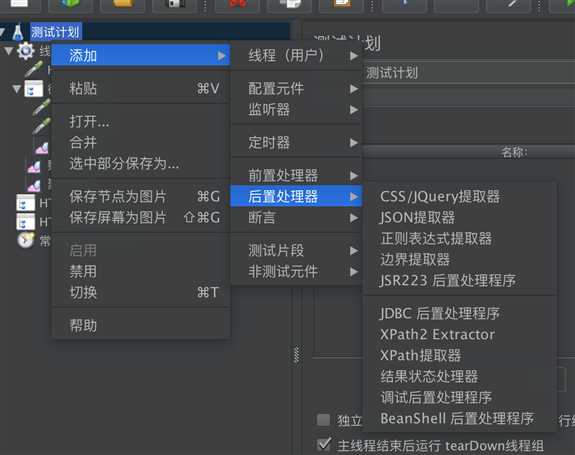Add JSON提取器 post processor
Screen dimensions: 575x455
pyautogui.click(x=460, y=217)
